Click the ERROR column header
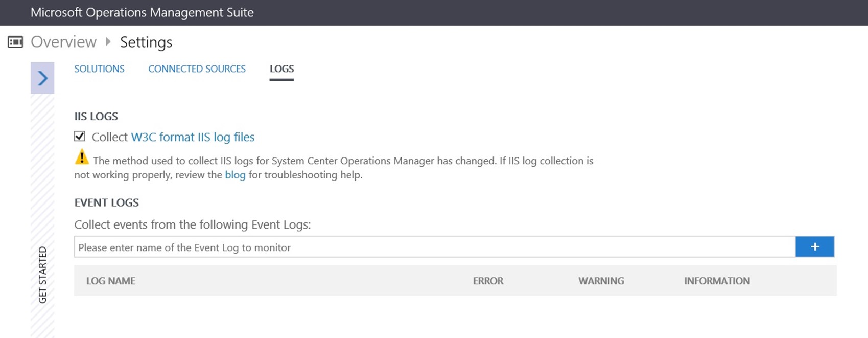The image size is (868, 338). (488, 281)
